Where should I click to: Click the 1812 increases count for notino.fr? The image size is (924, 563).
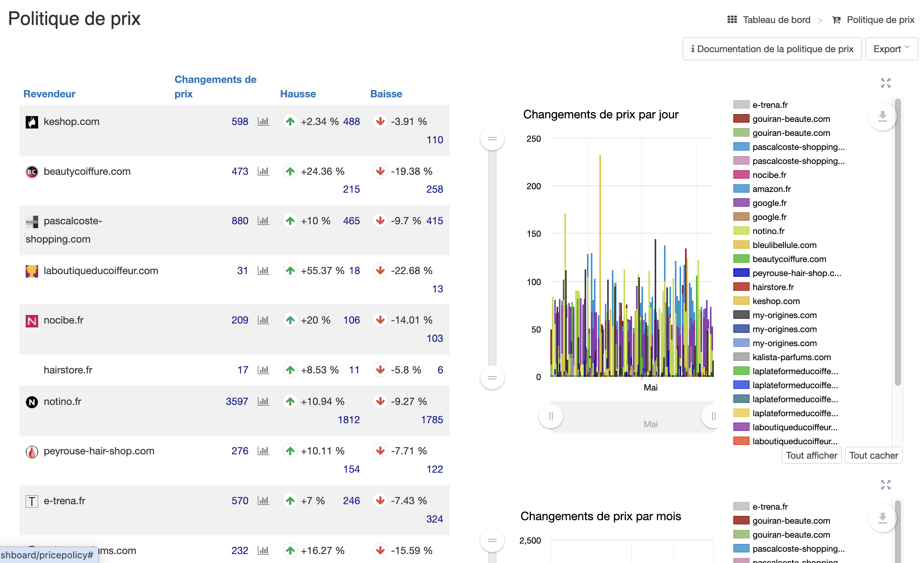point(349,420)
